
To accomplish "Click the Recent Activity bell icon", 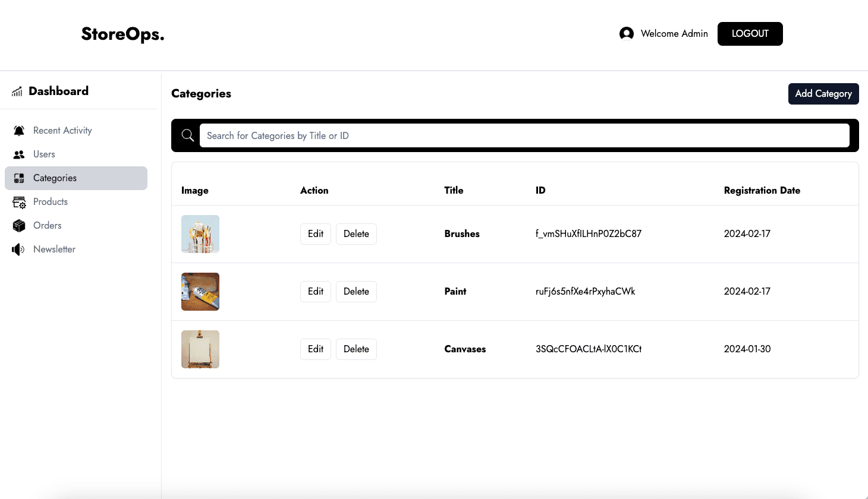I will [x=19, y=131].
